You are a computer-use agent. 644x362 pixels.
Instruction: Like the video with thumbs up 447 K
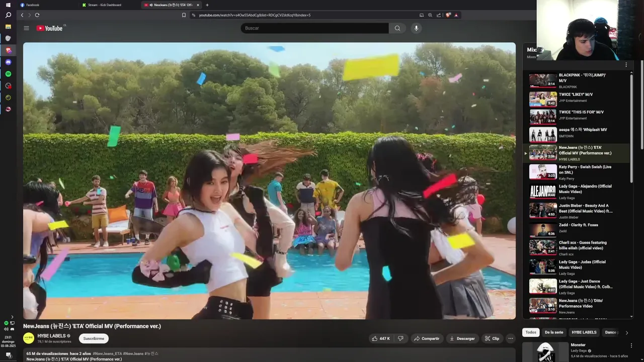pyautogui.click(x=381, y=338)
